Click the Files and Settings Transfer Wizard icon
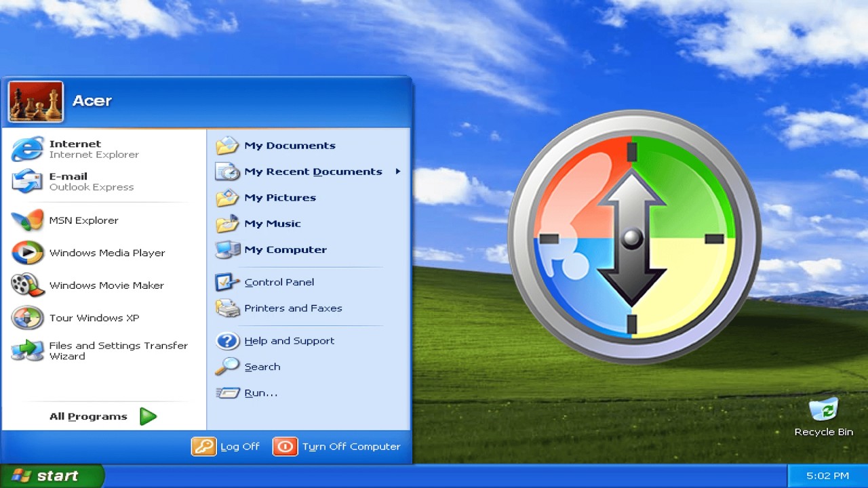The height and width of the screenshot is (488, 868). click(x=27, y=350)
